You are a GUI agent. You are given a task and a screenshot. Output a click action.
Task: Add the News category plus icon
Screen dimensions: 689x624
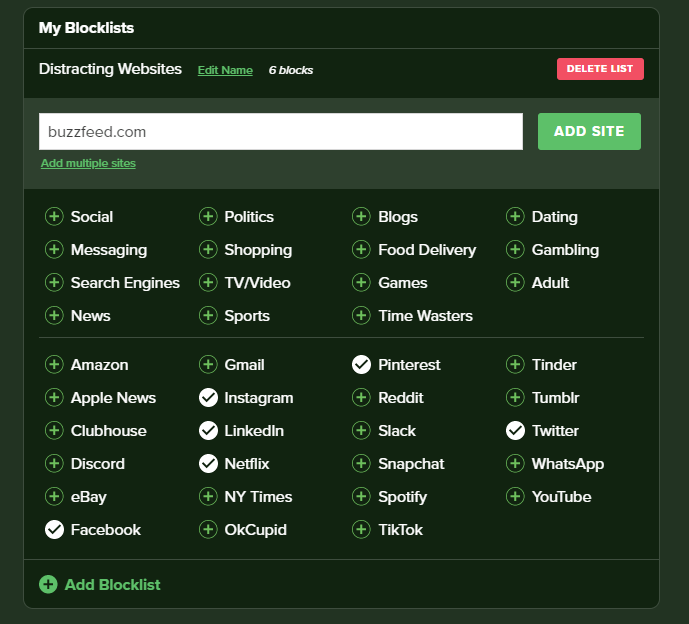[x=54, y=316]
